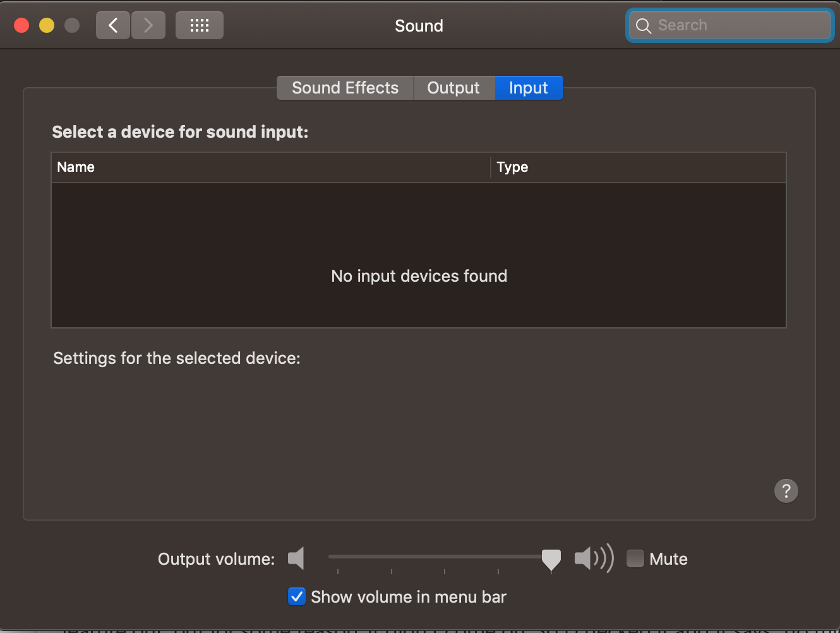Close the Sound window with red button
The image size is (840, 633).
pyautogui.click(x=21, y=25)
